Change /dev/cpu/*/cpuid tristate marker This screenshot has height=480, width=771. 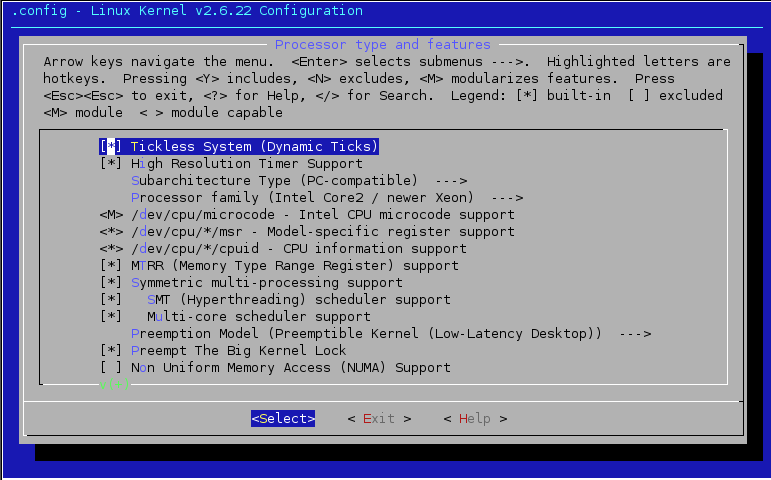pyautogui.click(x=111, y=249)
